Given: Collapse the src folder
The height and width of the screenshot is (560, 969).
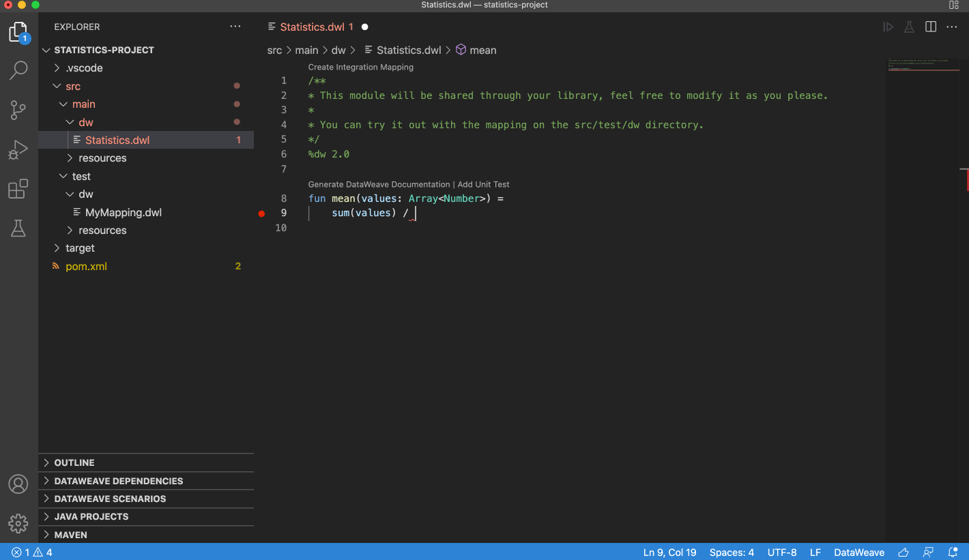Looking at the screenshot, I should tap(72, 87).
